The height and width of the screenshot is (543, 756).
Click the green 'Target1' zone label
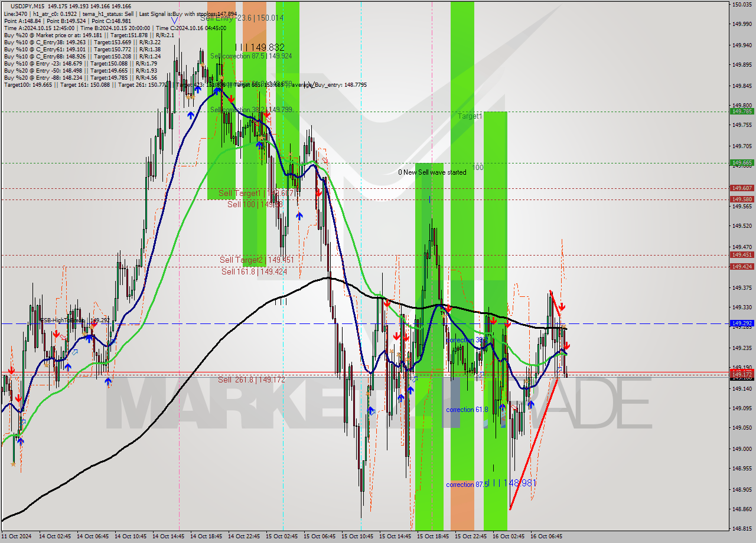click(470, 116)
